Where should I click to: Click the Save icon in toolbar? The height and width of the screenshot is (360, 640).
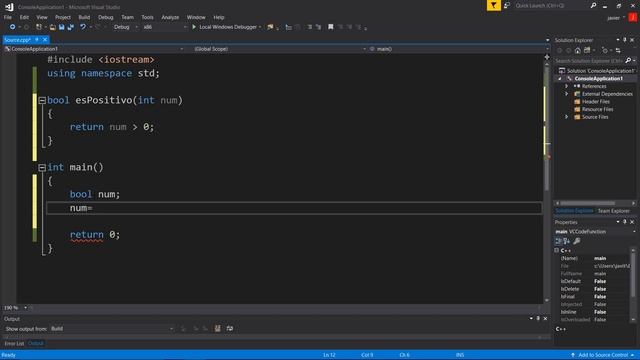tap(62, 27)
